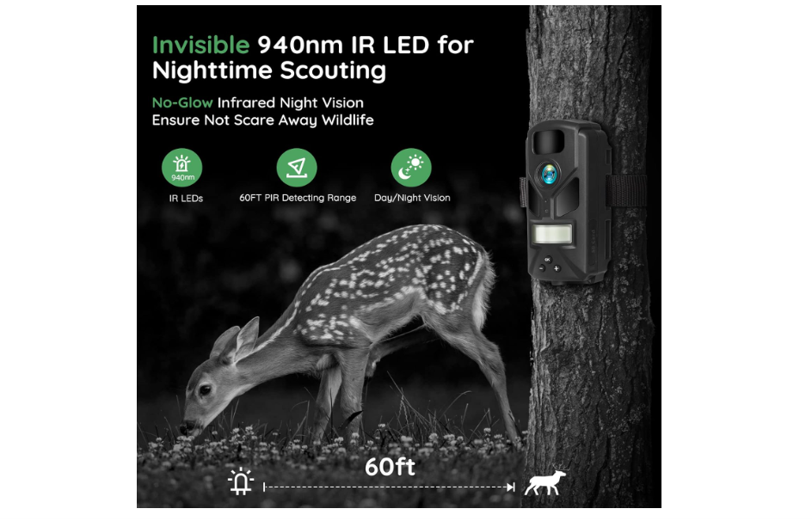Image resolution: width=812 pixels, height=521 pixels.
Task: Click the mounting strap on the tree
Action: point(626,191)
